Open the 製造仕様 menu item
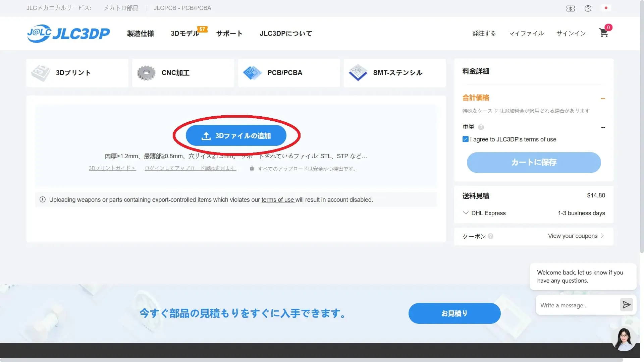Viewport: 644px width, 362px height. [140, 34]
